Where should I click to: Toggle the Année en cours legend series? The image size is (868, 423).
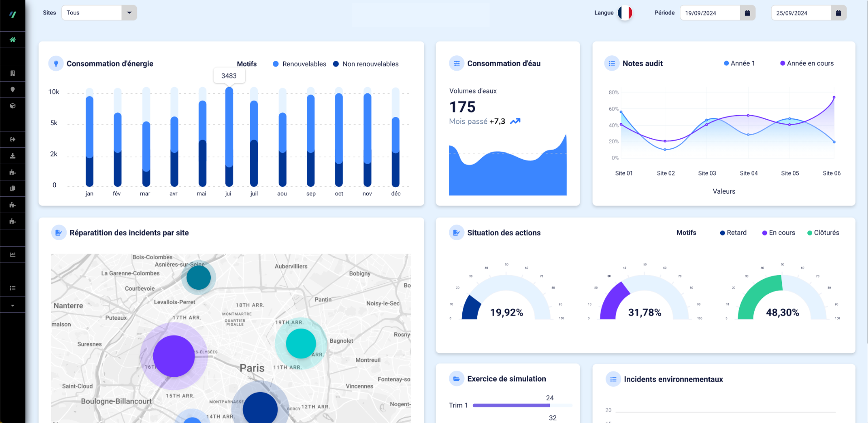coord(806,63)
